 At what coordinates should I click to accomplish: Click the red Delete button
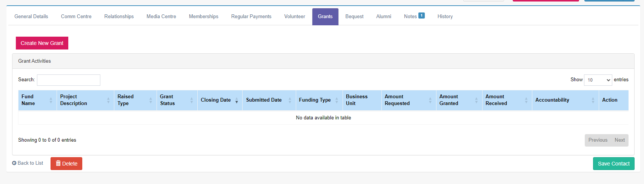tap(66, 164)
